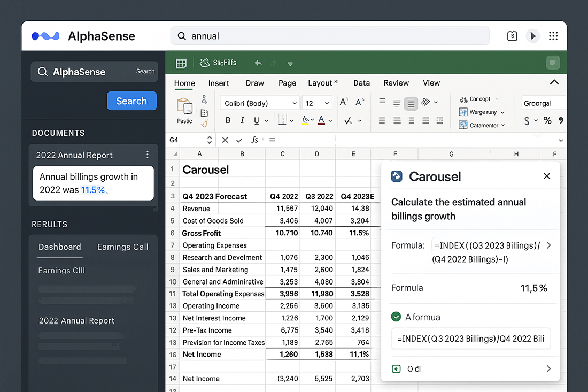Open the 2022 Annual Report options menu
The width and height of the screenshot is (588, 392).
click(148, 155)
